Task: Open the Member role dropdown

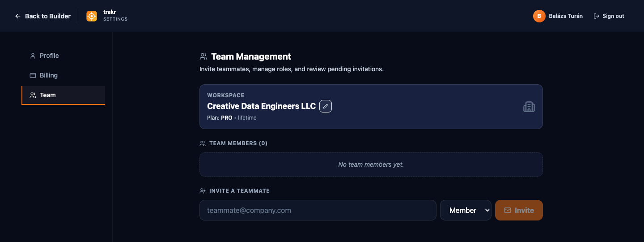Action: pos(466,210)
